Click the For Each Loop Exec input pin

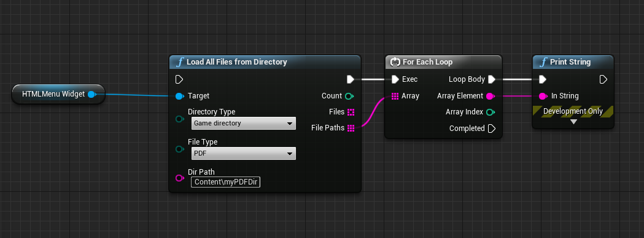coord(395,79)
